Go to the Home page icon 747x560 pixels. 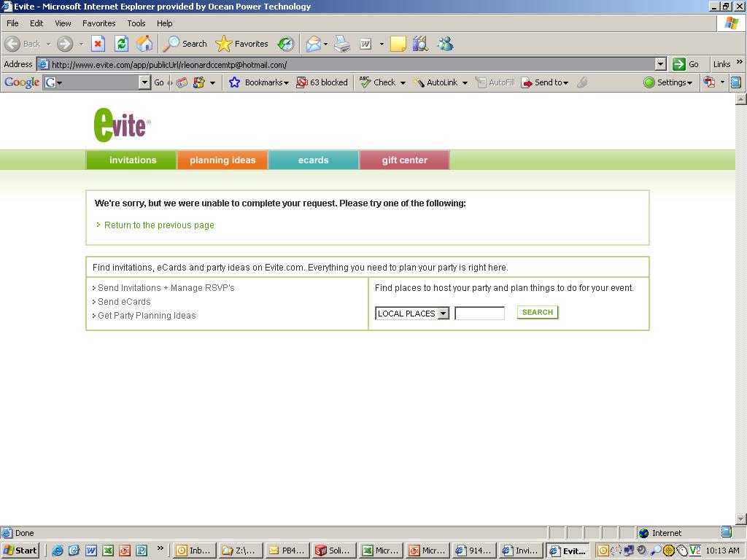click(144, 44)
